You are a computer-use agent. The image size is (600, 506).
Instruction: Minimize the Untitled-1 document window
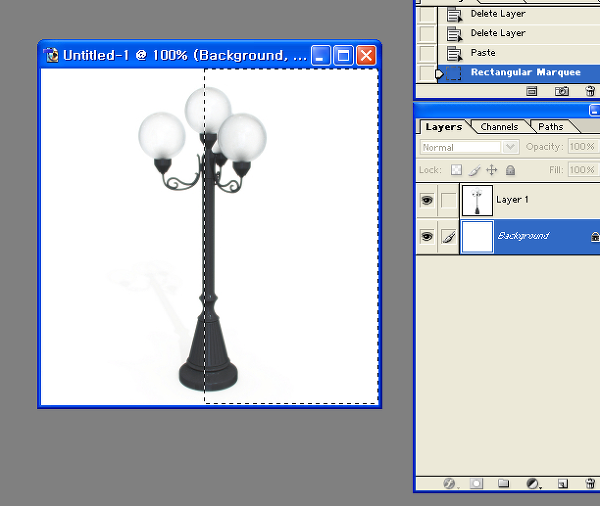320,56
